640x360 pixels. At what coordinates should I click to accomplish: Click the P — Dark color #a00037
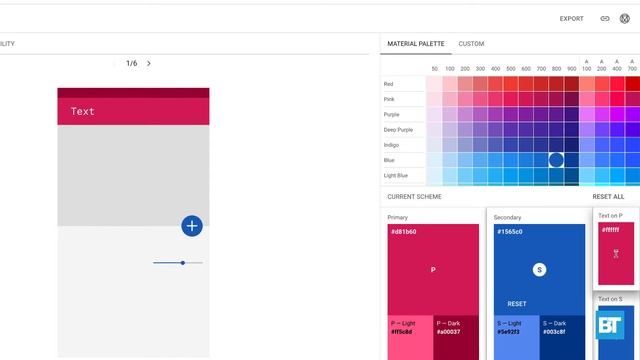(x=456, y=338)
